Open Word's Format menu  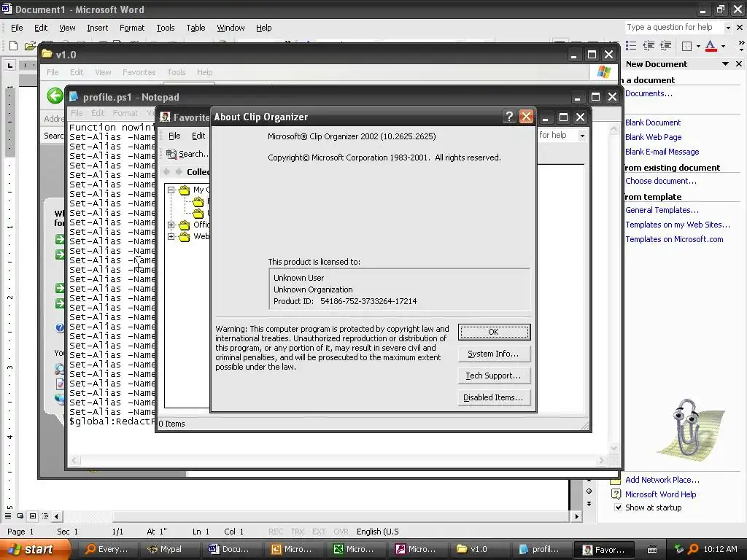131,28
